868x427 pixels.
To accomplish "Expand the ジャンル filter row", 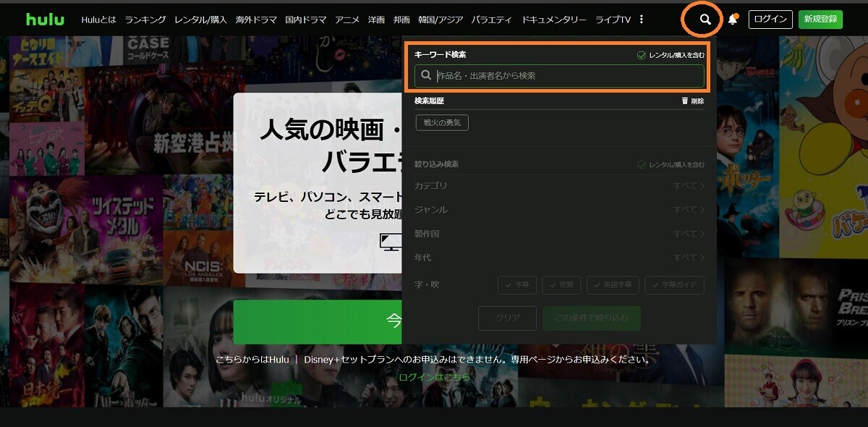I will point(559,210).
